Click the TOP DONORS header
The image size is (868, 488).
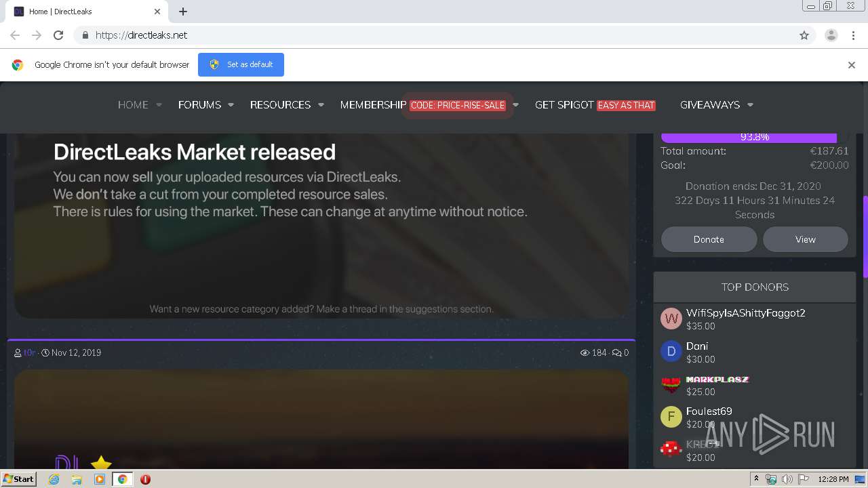(755, 287)
